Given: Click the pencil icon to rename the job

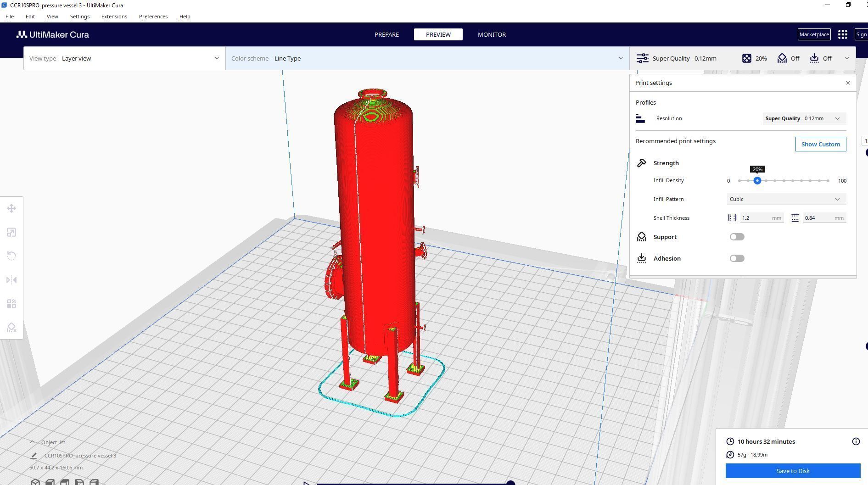Looking at the screenshot, I should 34,456.
